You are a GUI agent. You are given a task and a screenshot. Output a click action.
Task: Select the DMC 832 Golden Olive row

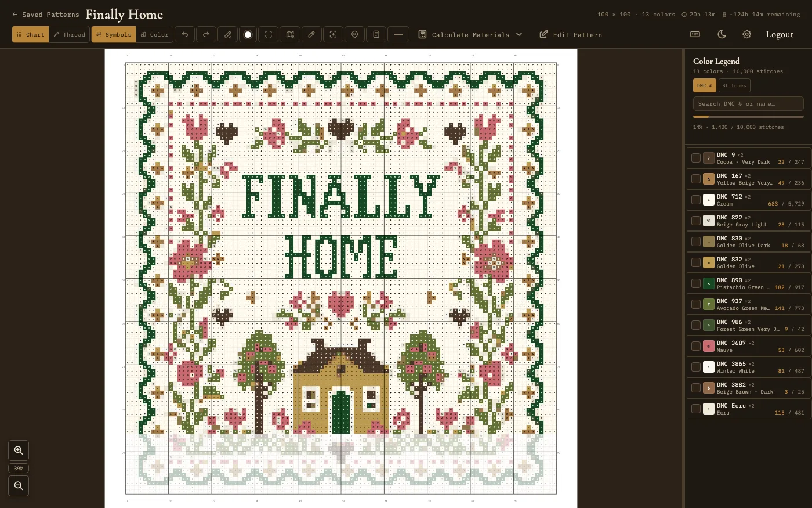748,262
